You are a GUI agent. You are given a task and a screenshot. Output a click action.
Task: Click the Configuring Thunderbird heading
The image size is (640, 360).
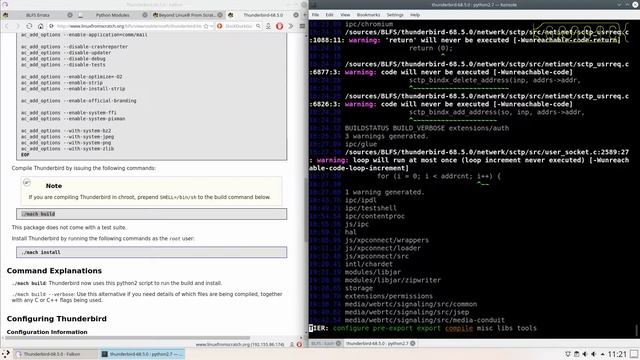tap(57, 319)
